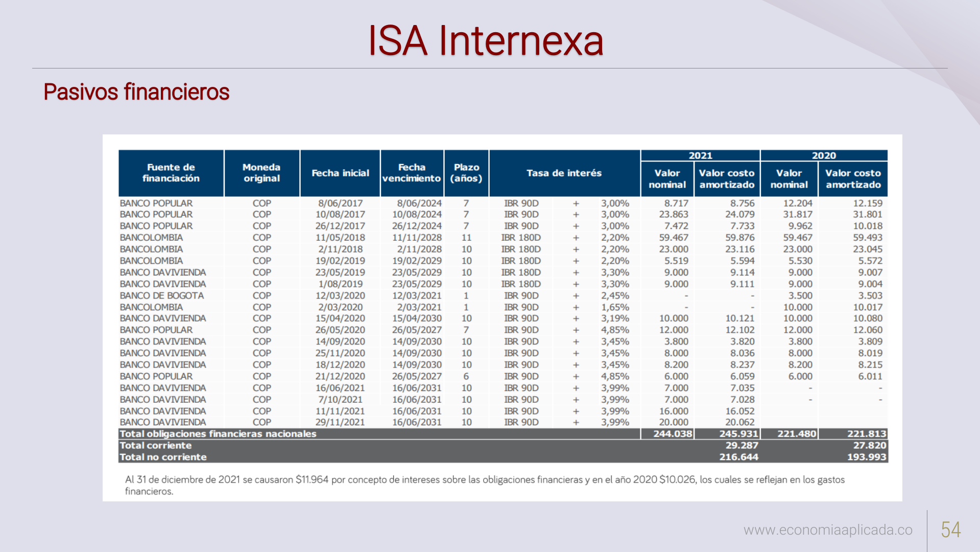
Task: Click the slide page number 54
Action: coord(951,530)
